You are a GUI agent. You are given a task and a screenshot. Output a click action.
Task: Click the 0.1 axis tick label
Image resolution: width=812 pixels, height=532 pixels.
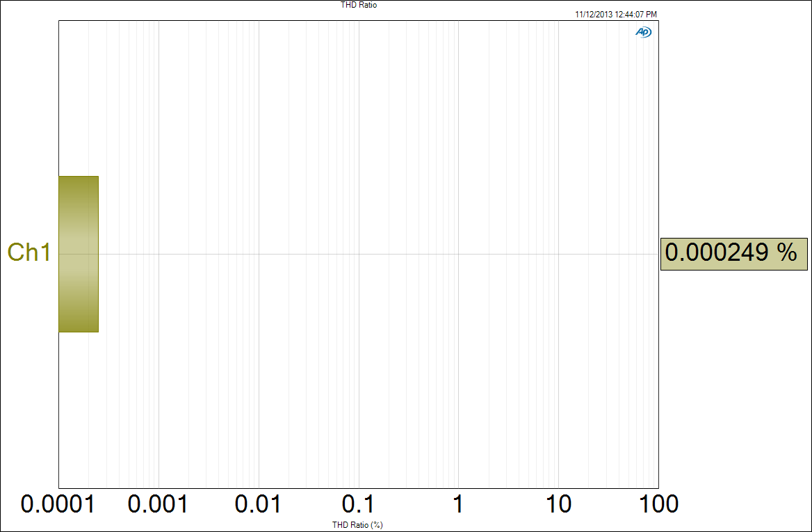358,504
